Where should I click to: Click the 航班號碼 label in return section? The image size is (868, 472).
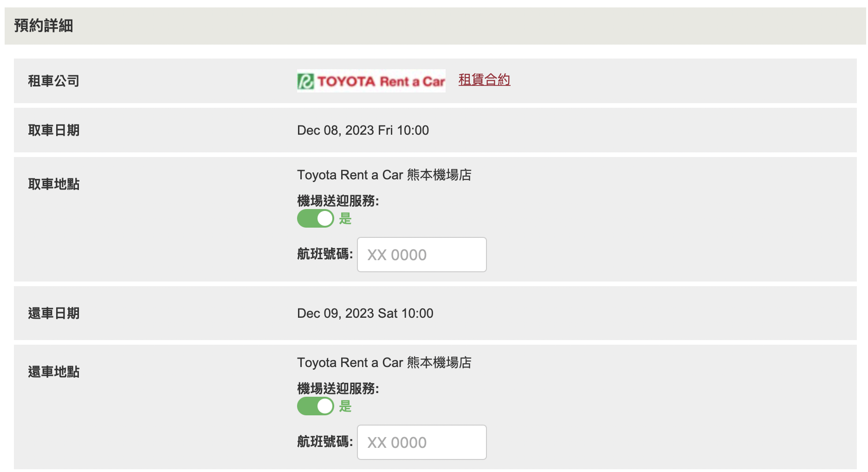click(324, 442)
